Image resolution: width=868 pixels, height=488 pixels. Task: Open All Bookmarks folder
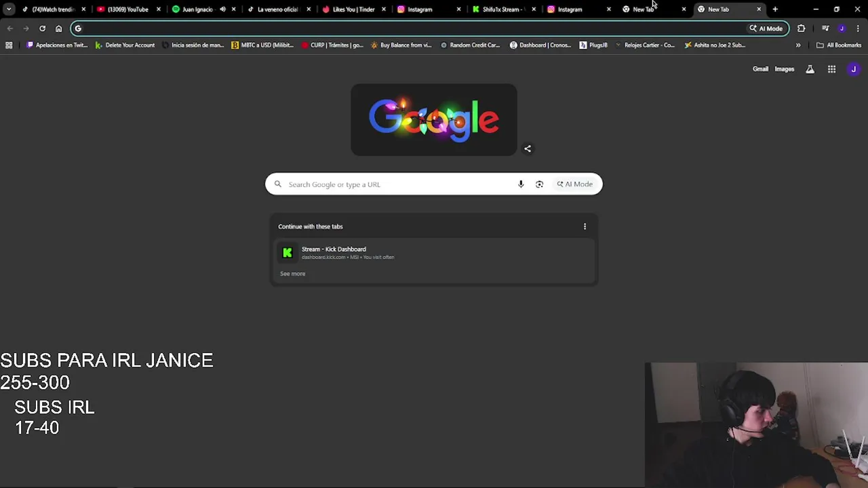pyautogui.click(x=839, y=45)
